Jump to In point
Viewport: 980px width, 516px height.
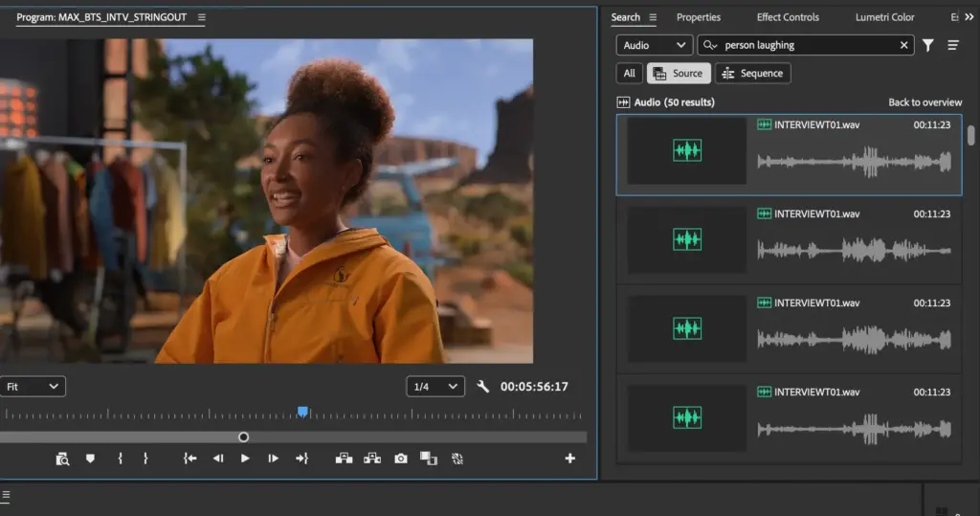pos(190,459)
